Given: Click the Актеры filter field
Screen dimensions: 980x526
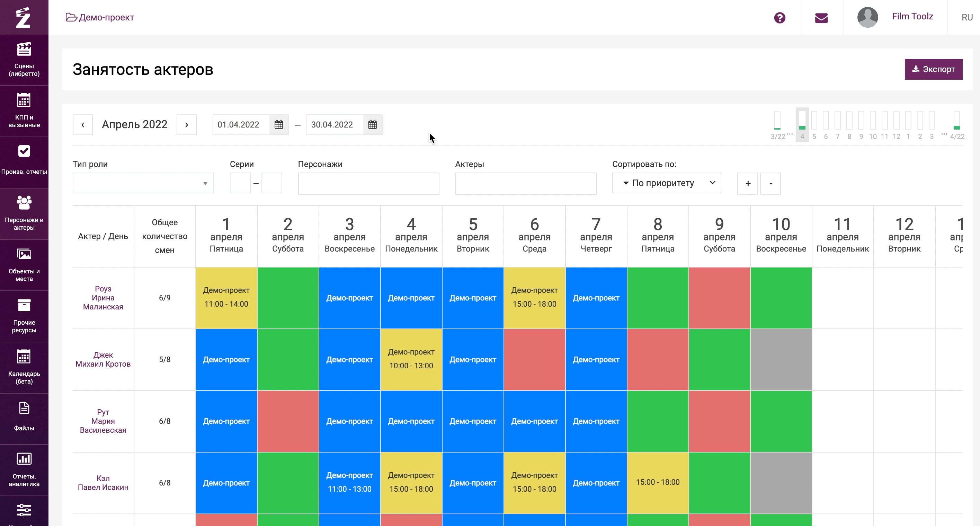Looking at the screenshot, I should 525,183.
